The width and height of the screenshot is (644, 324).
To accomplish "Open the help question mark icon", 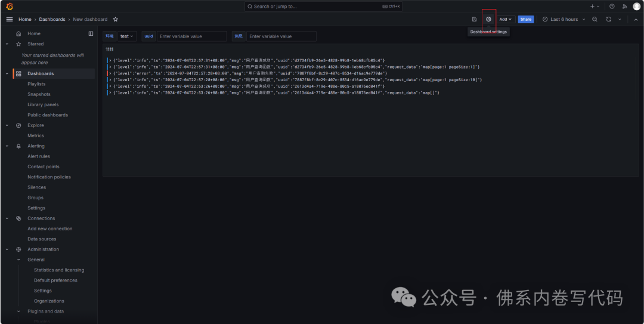I will tap(612, 6).
